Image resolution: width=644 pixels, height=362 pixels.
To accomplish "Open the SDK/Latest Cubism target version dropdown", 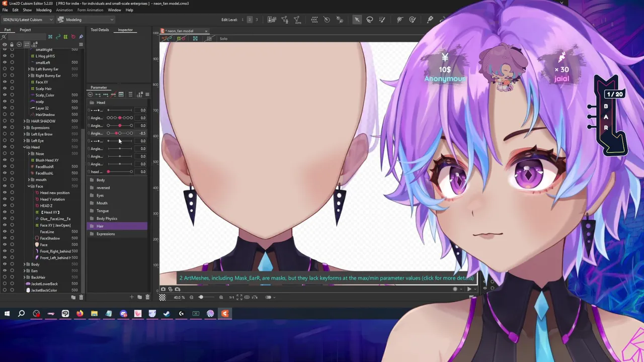I will [28, 20].
